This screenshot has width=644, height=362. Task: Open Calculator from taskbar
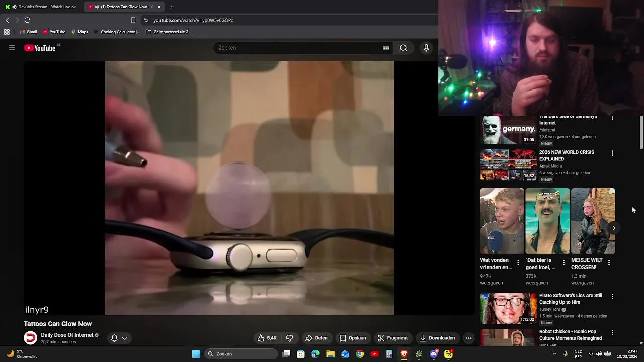click(x=389, y=354)
